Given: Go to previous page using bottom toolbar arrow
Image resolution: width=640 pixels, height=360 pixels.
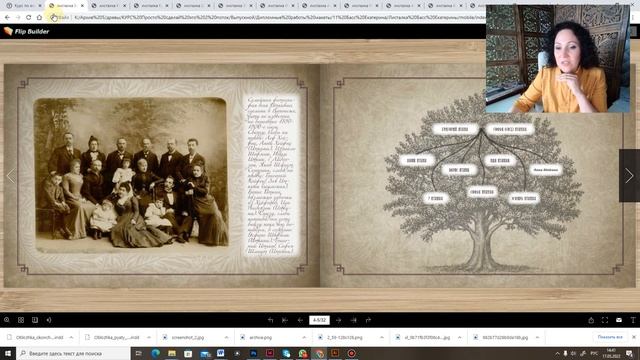Looking at the screenshot, I should [x=300, y=320].
